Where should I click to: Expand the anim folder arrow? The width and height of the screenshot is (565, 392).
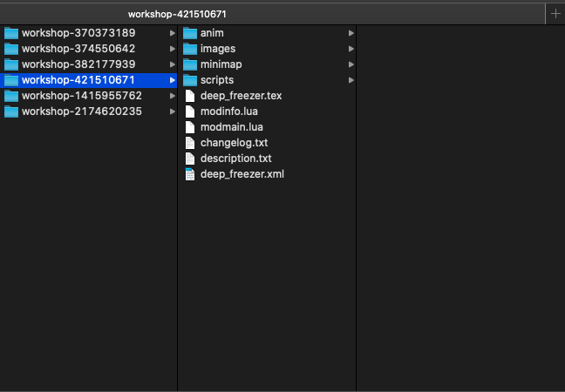(x=351, y=33)
